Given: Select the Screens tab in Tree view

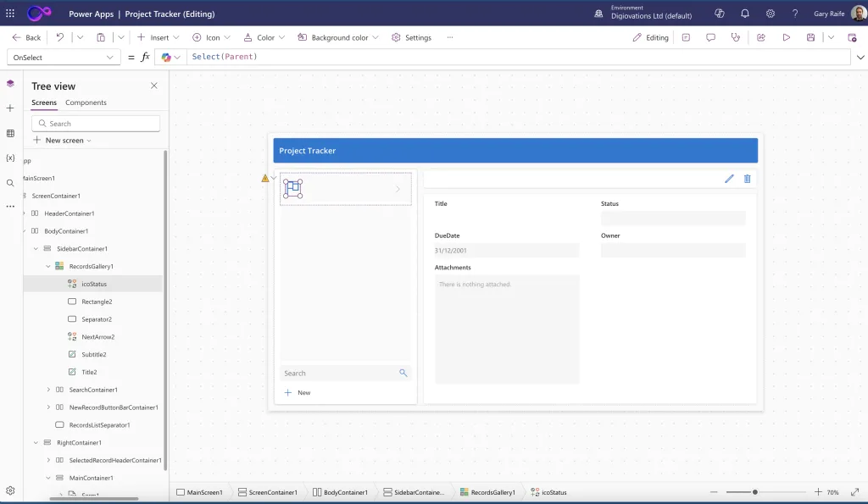Looking at the screenshot, I should coord(44,102).
